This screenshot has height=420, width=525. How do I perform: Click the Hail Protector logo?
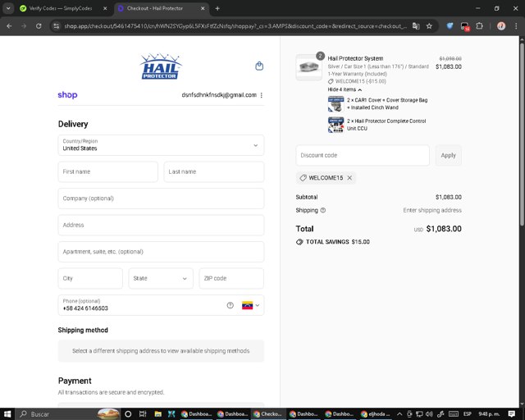161,66
